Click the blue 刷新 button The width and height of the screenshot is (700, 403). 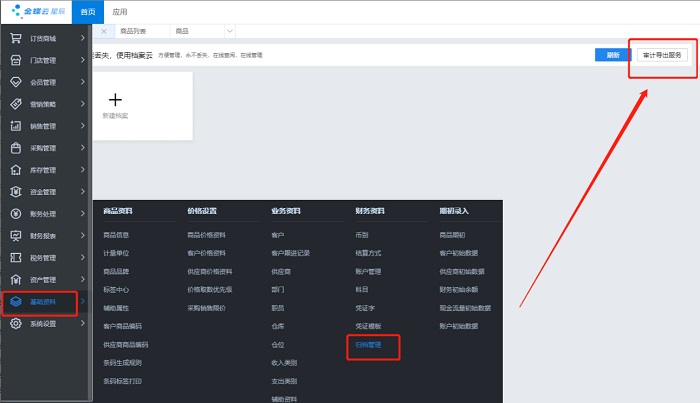point(613,55)
